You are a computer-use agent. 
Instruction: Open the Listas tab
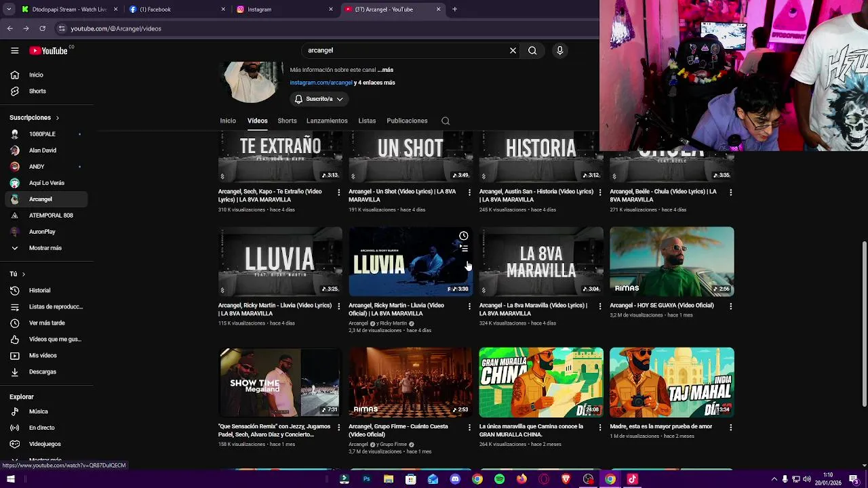tap(367, 121)
